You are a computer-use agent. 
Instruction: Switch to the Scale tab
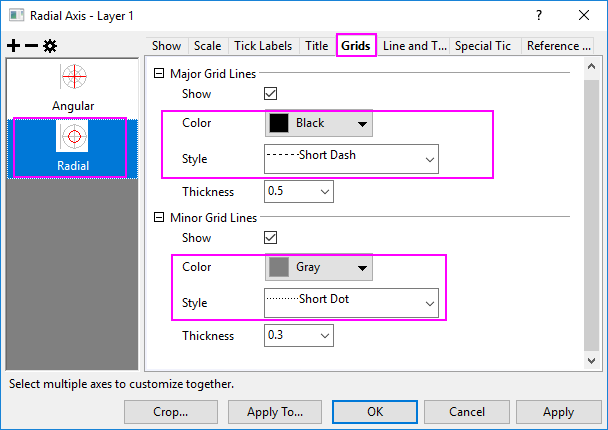pyautogui.click(x=208, y=46)
